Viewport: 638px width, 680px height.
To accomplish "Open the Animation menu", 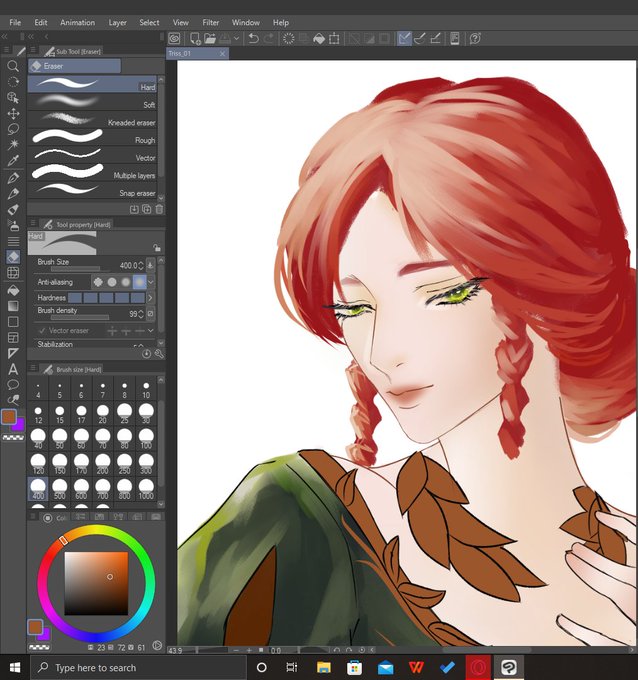I will 78,23.
